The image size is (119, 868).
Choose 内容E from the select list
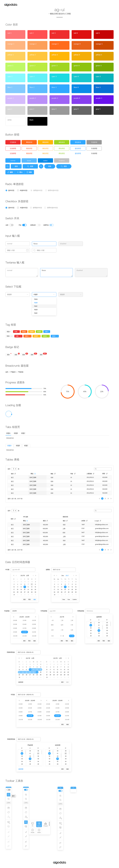point(44,313)
